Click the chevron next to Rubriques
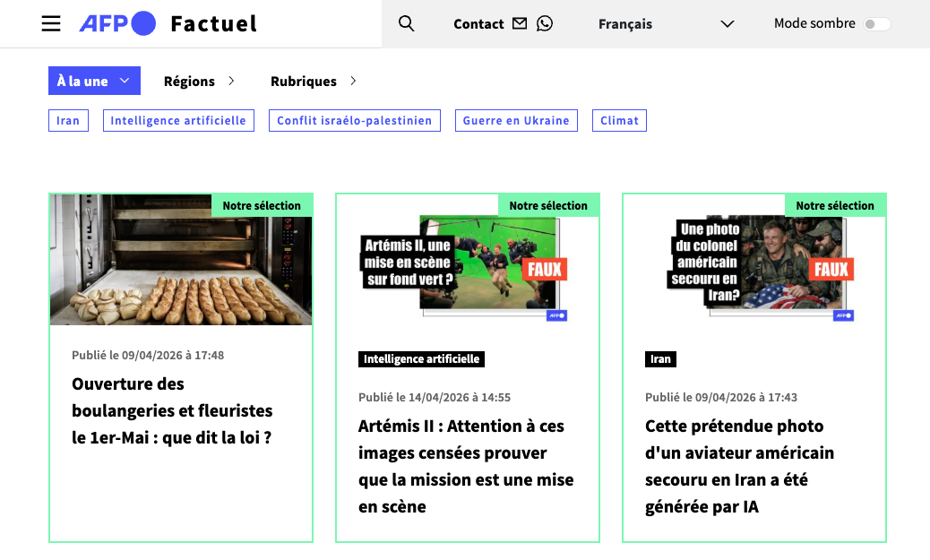 coord(354,81)
